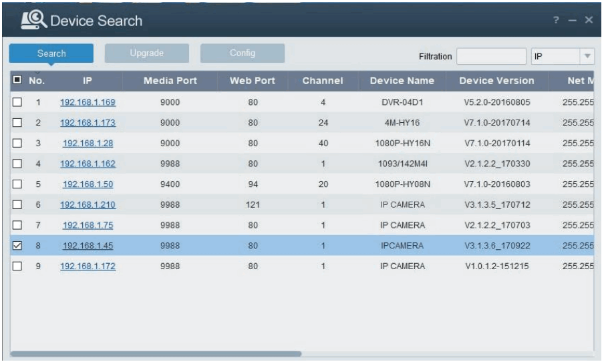Check the box for row 5 1080P-HY08N

[17, 184]
